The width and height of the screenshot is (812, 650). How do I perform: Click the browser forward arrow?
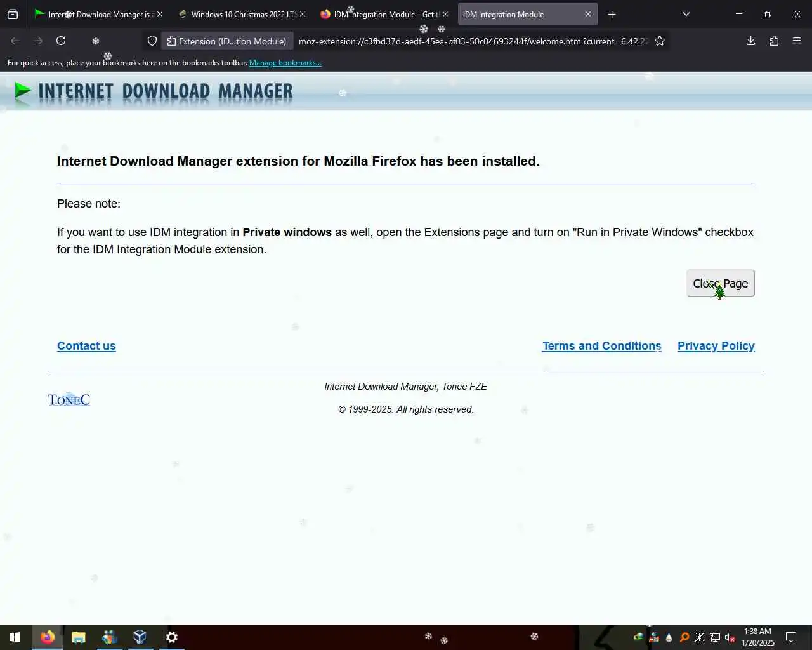[x=38, y=41]
